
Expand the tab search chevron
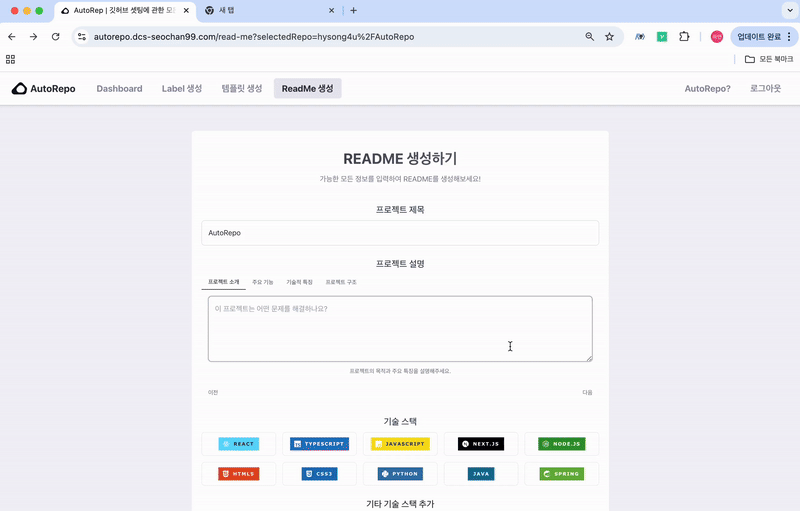790,10
